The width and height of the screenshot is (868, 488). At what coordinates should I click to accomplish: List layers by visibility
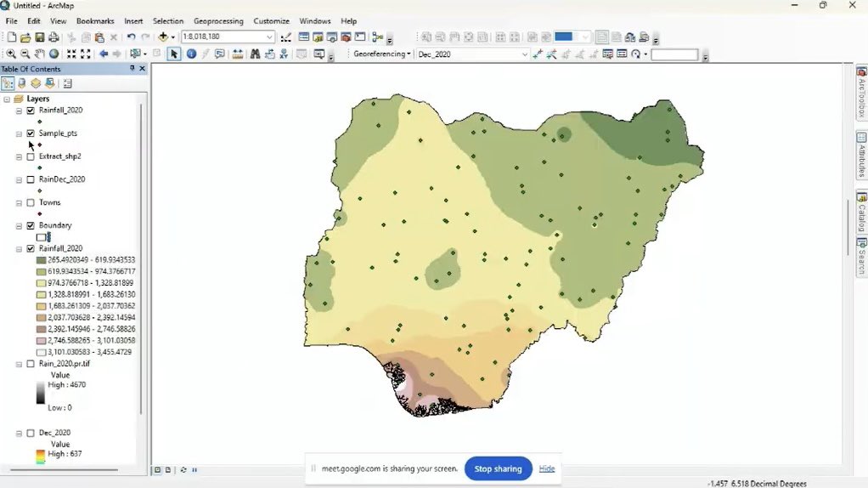[x=36, y=83]
